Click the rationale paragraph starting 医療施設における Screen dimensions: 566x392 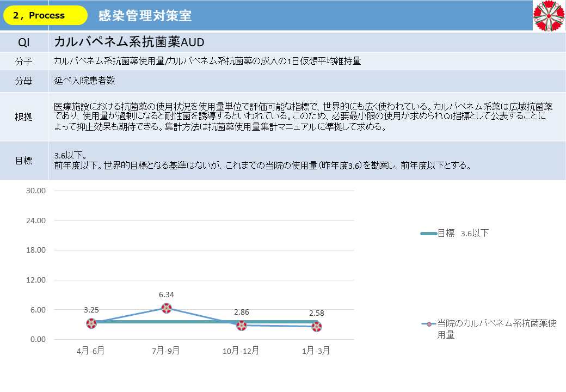point(303,117)
